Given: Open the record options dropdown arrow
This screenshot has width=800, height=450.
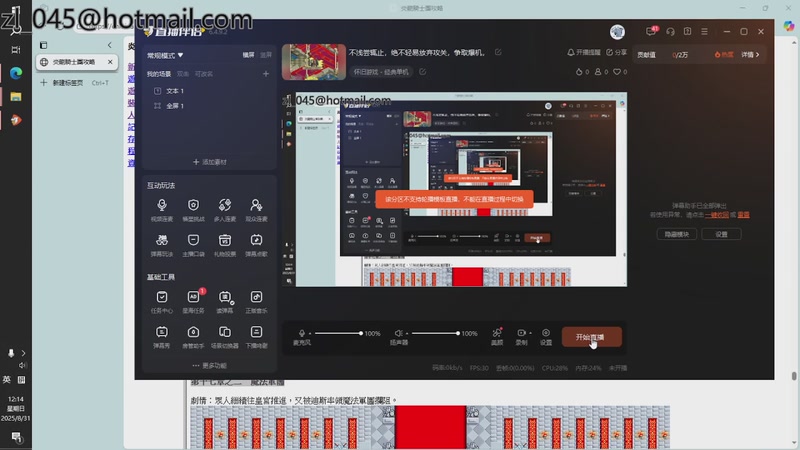Looking at the screenshot, I should (530, 333).
